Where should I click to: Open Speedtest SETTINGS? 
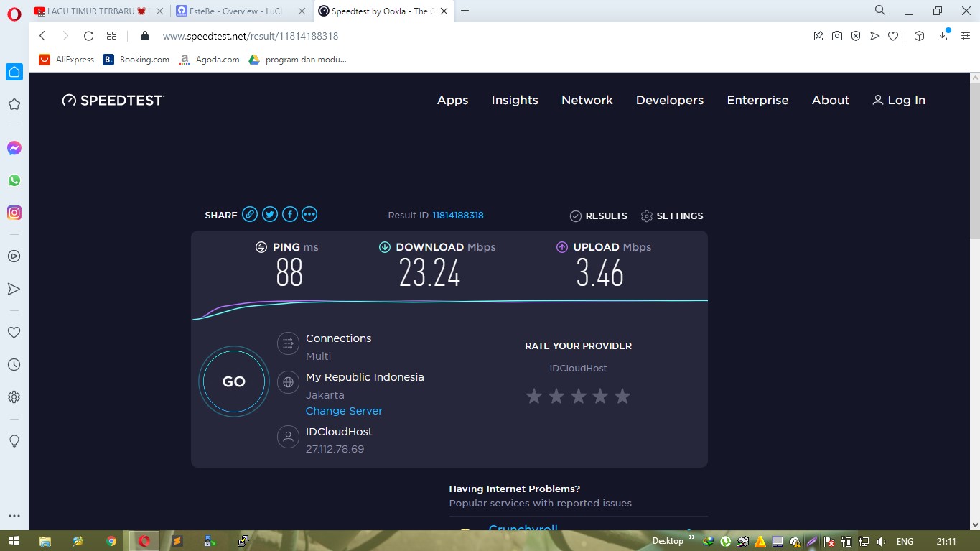tap(672, 216)
